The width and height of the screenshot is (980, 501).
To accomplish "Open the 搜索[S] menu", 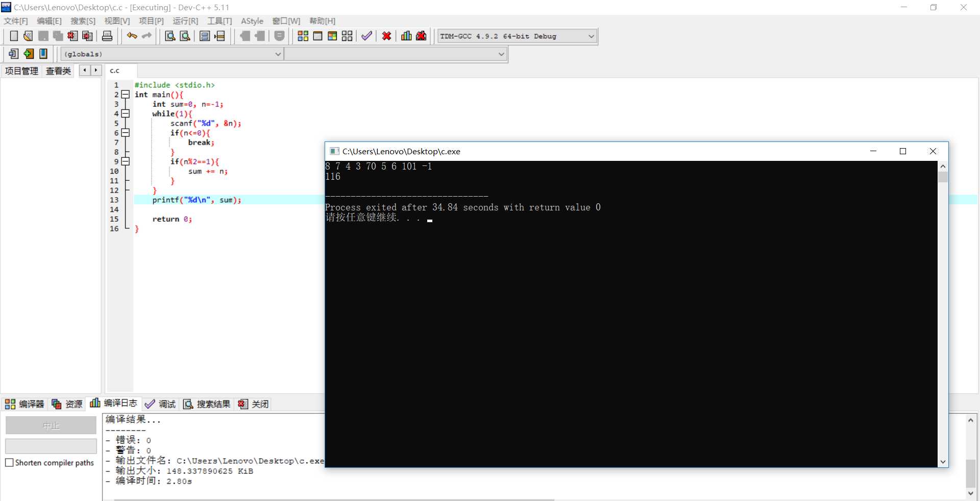I will (x=83, y=21).
